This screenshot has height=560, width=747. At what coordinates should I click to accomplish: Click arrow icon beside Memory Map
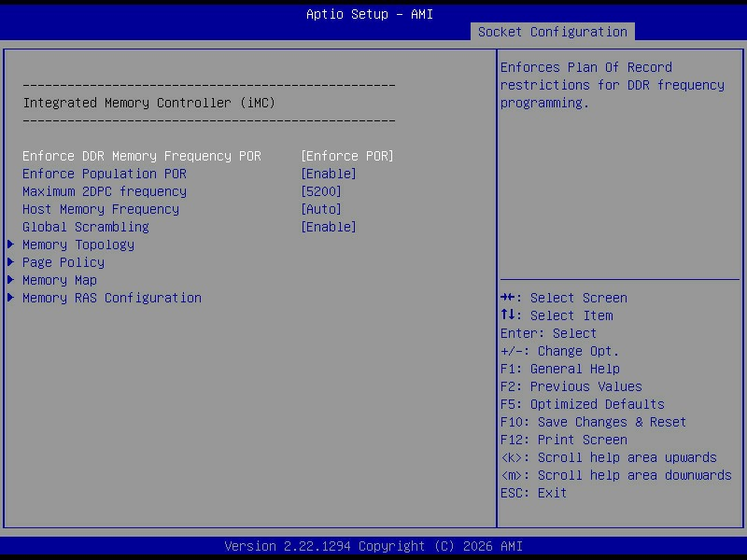coord(11,280)
